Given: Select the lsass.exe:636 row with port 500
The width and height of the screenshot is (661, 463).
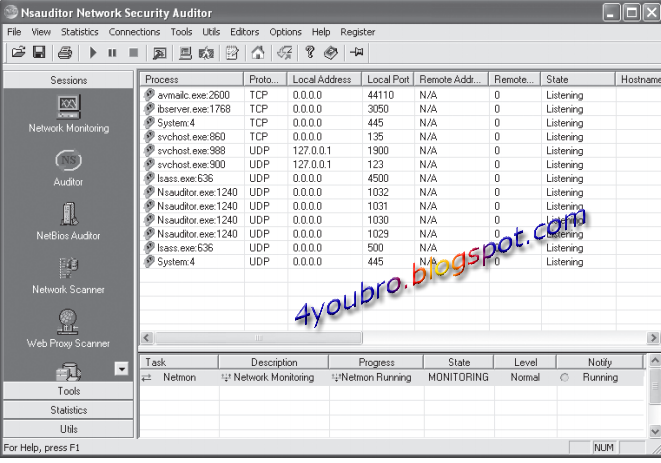Looking at the screenshot, I should (x=400, y=248).
